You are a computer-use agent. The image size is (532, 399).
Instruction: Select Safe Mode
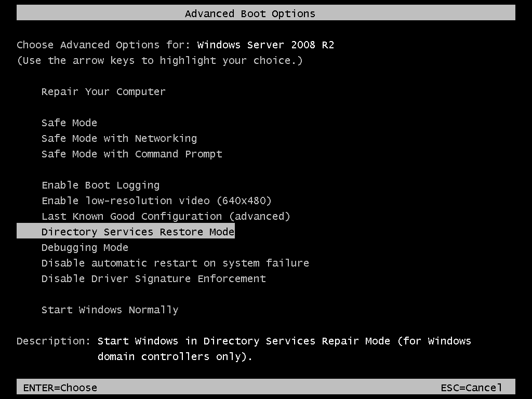coord(69,123)
